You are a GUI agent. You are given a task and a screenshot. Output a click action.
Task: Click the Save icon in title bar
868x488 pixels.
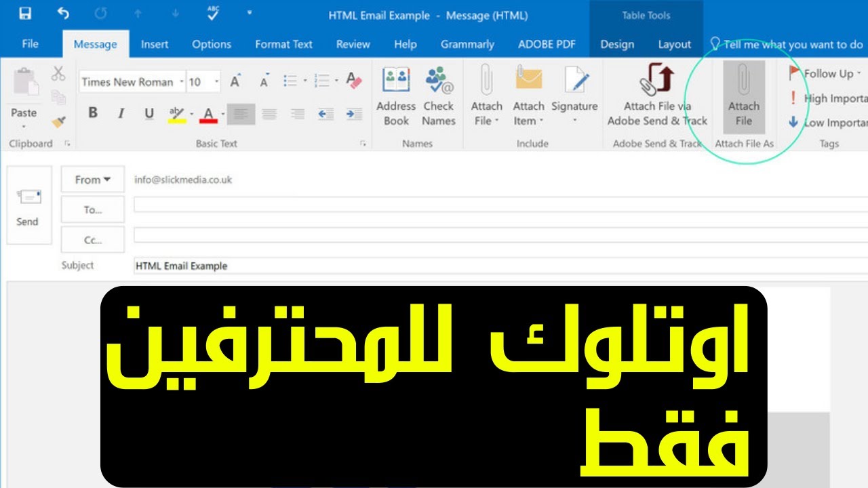pos(25,14)
